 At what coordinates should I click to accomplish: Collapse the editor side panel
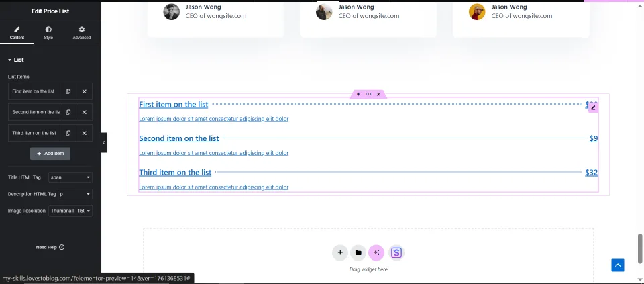pos(103,142)
